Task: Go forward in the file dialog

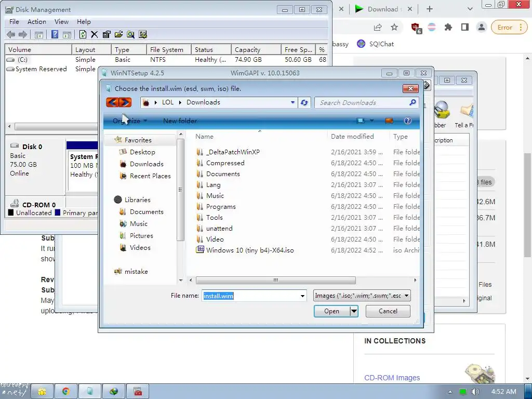Action: click(x=125, y=102)
